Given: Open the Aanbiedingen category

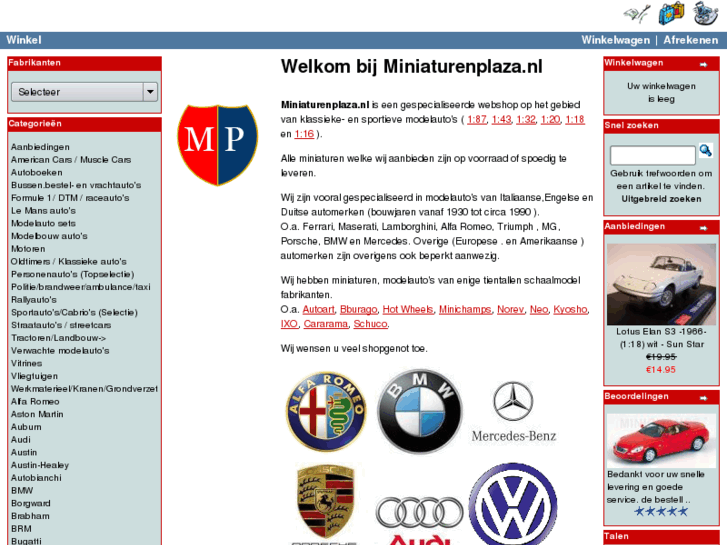Looking at the screenshot, I should (x=40, y=147).
